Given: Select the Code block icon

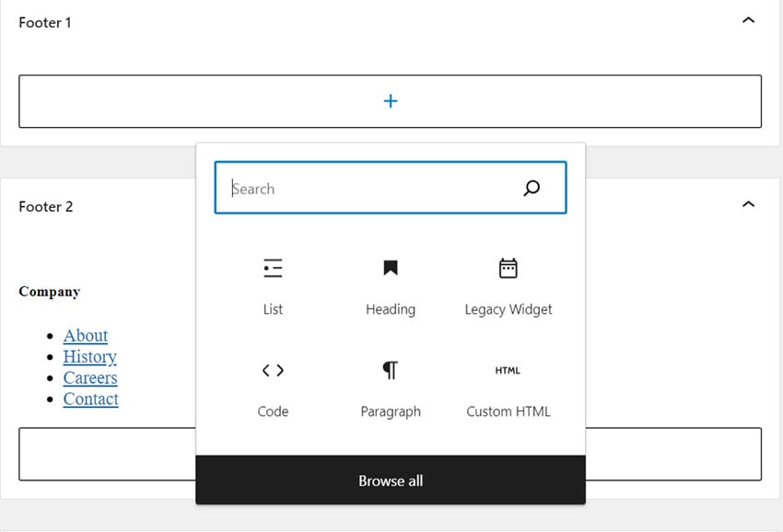Looking at the screenshot, I should click(x=273, y=370).
